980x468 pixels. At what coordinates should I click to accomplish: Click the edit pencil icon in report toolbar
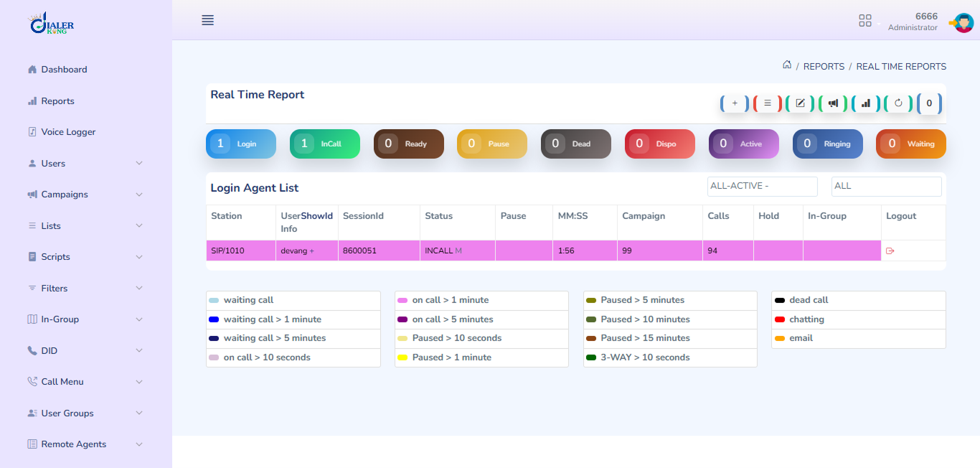(x=800, y=103)
